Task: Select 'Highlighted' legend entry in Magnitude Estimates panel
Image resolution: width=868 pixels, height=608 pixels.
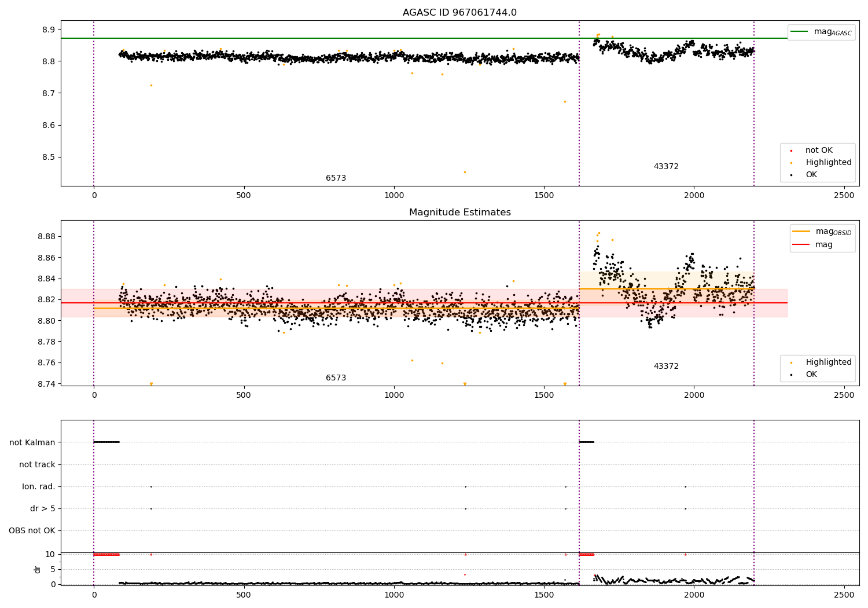Action: coord(829,362)
